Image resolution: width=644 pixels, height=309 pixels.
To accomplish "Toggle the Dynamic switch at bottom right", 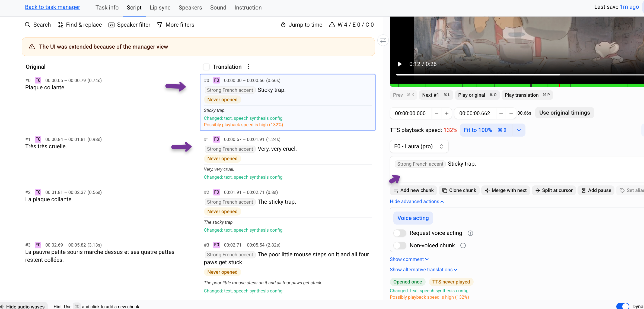I will coord(623,306).
